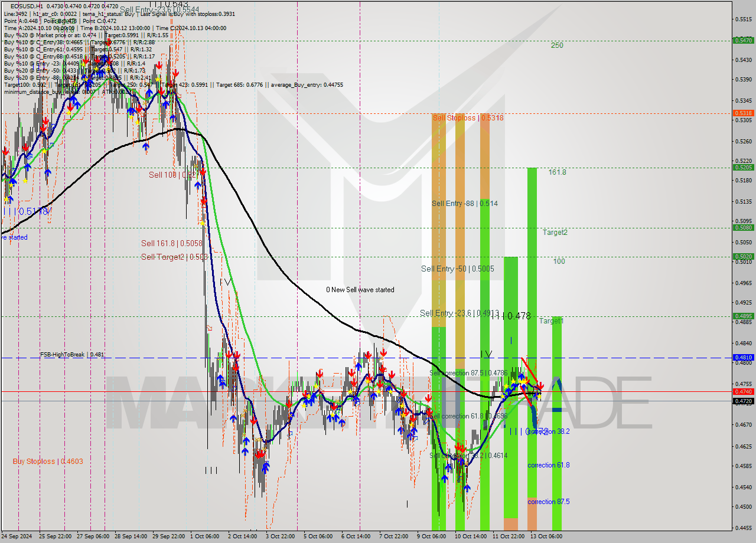Click the green 0.4895 price tag on axis

(x=743, y=316)
